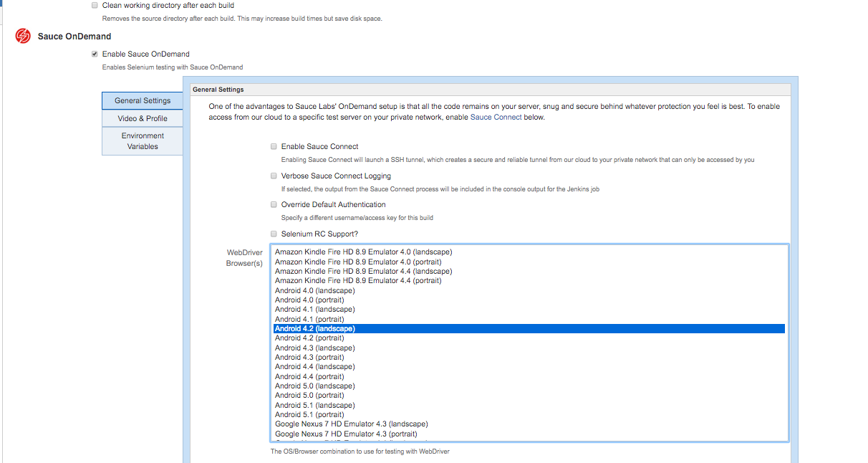868x463 pixels.
Task: Select Amazon Kindle Fire HD 8.9 Emulator 4.4 (portrait)
Action: pyautogui.click(x=529, y=281)
